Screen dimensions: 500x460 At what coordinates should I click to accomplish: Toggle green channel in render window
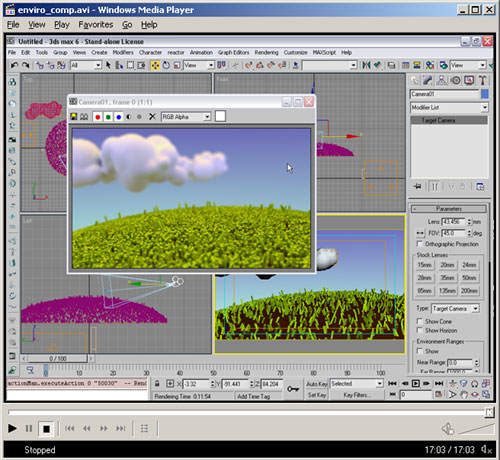pyautogui.click(x=108, y=117)
